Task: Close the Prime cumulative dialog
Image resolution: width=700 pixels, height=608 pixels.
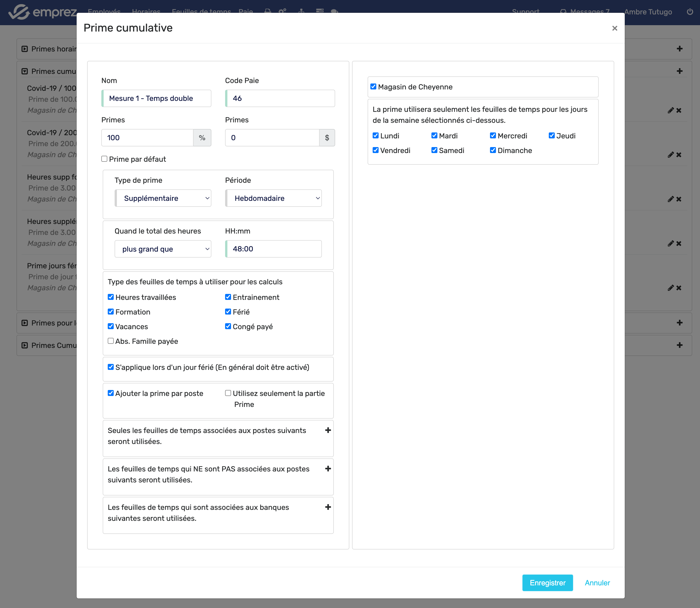Action: click(x=614, y=28)
